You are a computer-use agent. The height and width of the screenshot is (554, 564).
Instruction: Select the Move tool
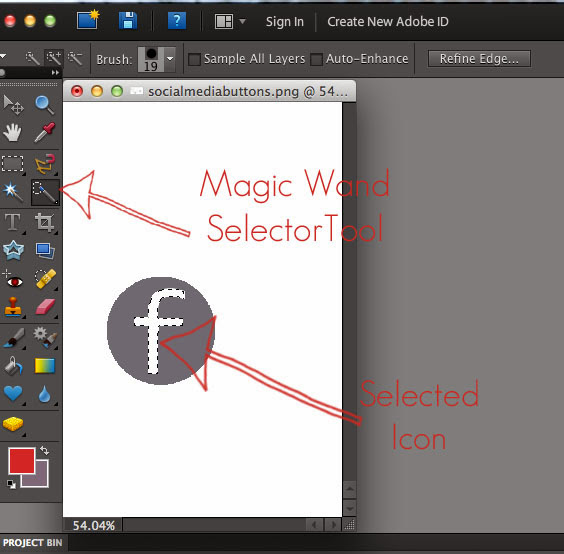click(x=13, y=105)
